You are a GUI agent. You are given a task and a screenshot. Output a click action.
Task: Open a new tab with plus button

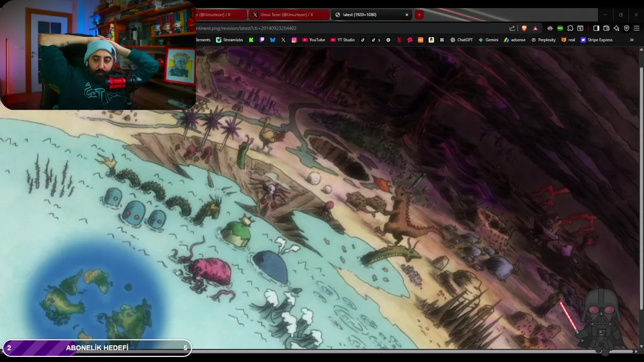[419, 15]
